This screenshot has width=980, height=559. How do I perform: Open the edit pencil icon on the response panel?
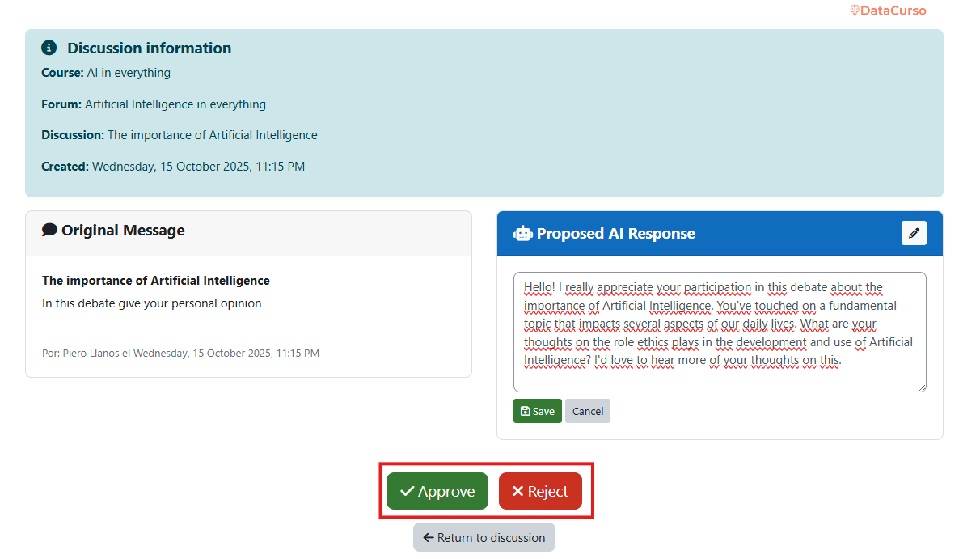(x=914, y=233)
